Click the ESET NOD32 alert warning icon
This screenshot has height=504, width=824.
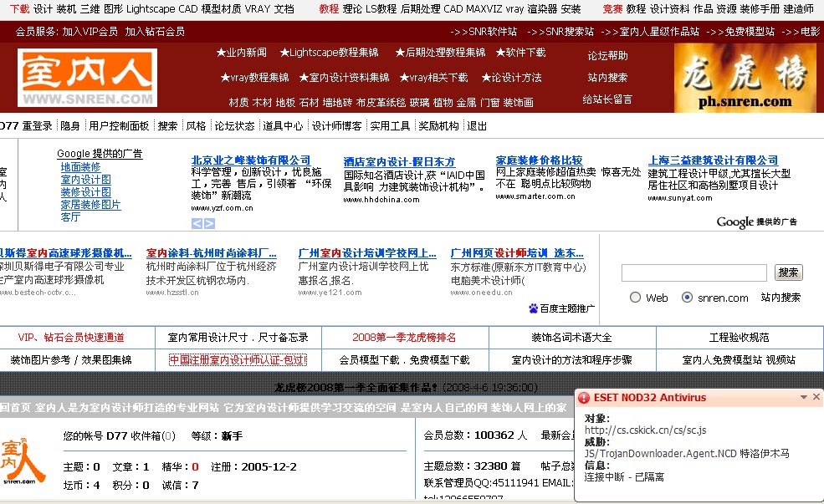coord(584,398)
